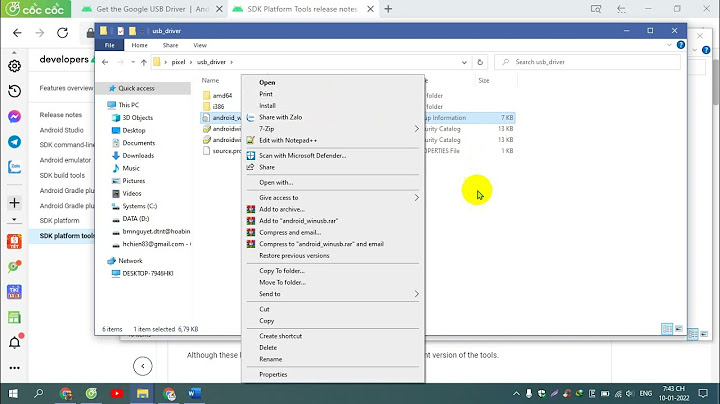Click the Search usb_driver field

point(587,62)
